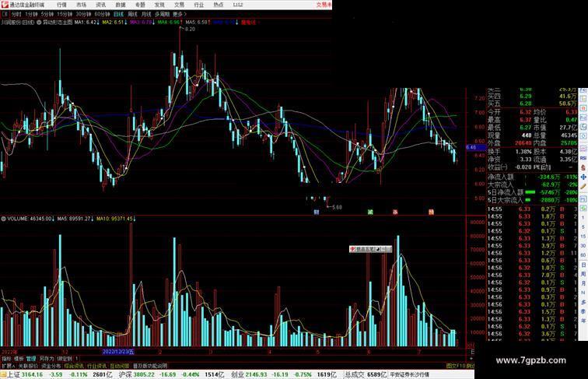Open the 数据 menu

[121, 5]
